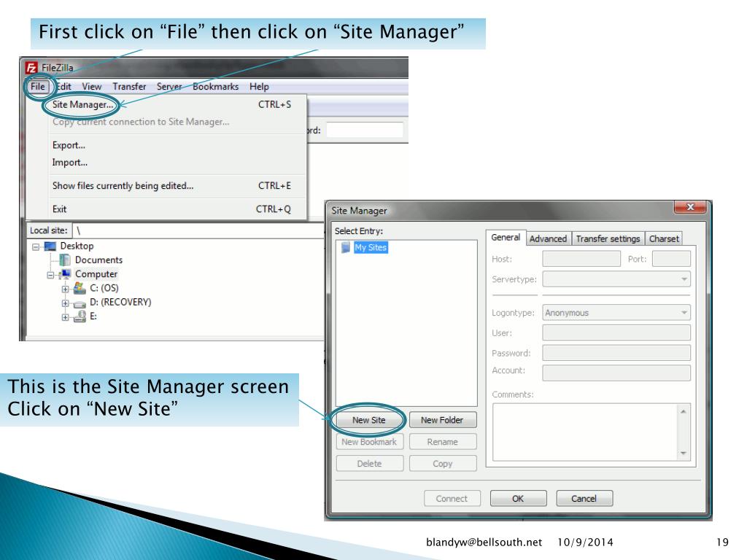Click the New Site button

pyautogui.click(x=369, y=420)
